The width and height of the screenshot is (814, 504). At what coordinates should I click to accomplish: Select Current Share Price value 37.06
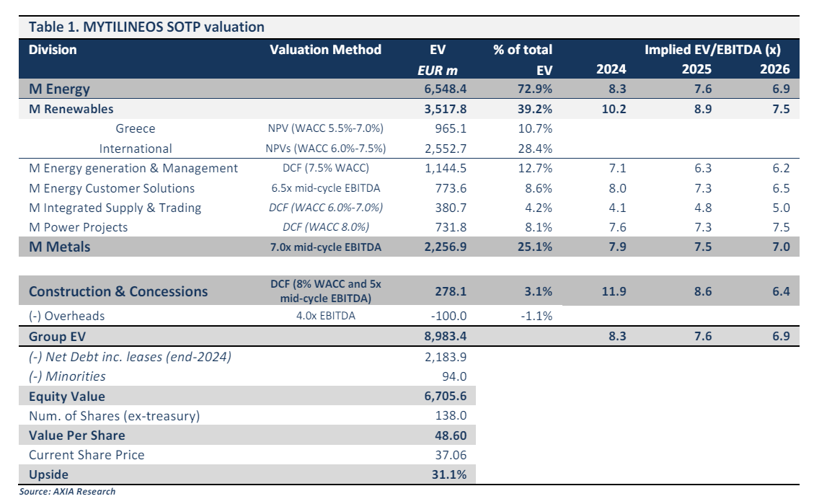(451, 455)
